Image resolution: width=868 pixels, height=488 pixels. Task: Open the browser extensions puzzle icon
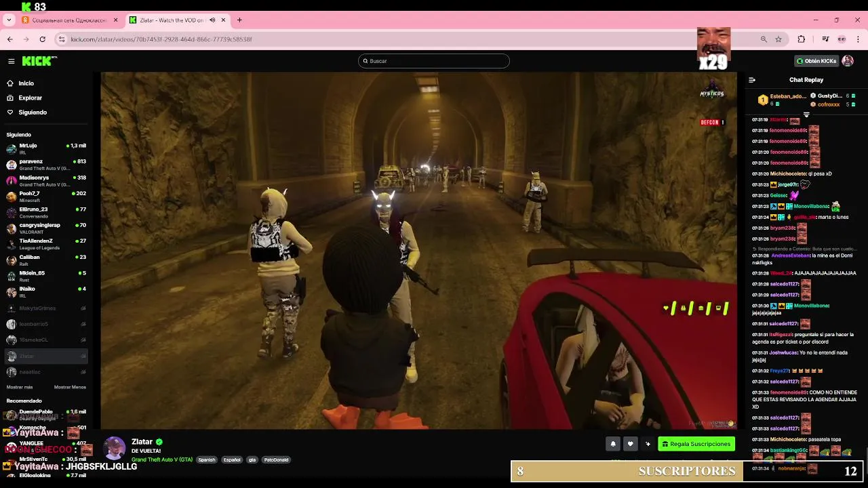click(802, 39)
